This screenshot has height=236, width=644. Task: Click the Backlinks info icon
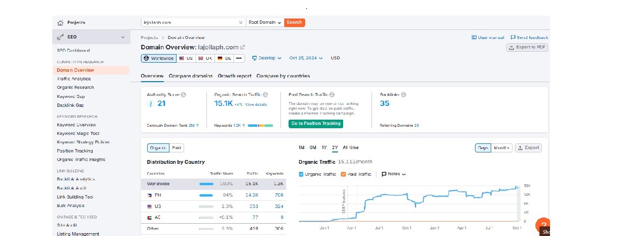(403, 94)
